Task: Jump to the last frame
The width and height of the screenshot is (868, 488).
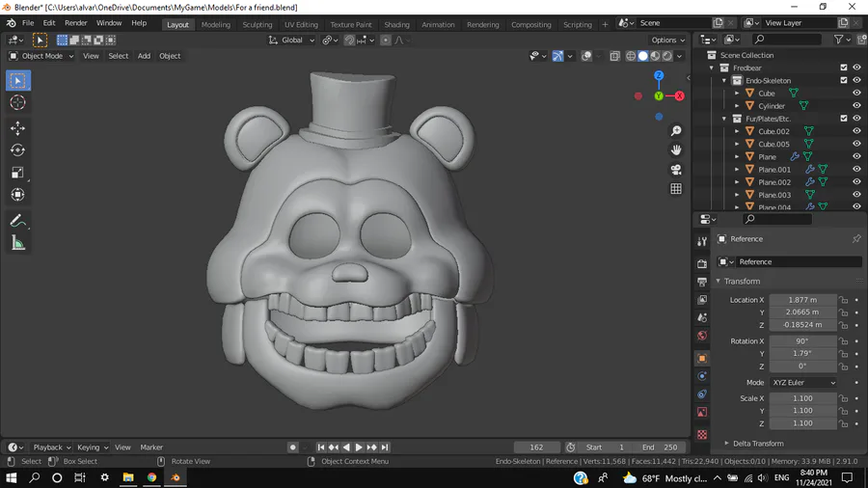Action: pyautogui.click(x=385, y=447)
